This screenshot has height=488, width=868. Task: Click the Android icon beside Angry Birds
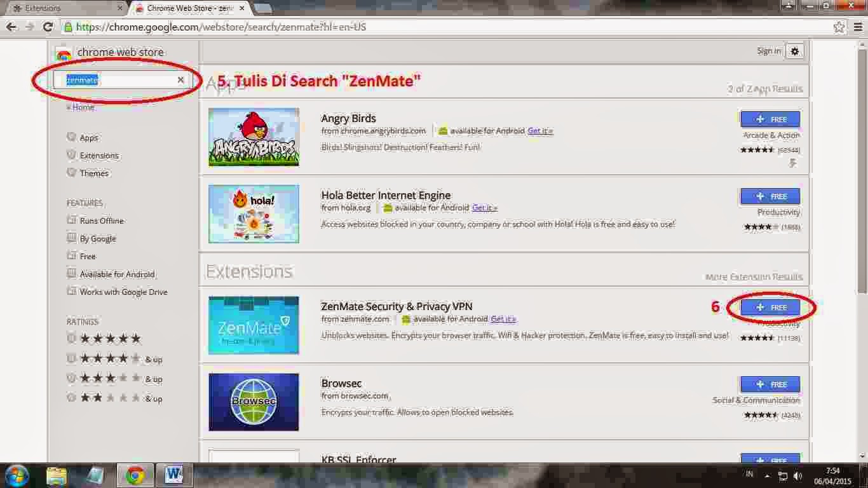click(x=443, y=131)
